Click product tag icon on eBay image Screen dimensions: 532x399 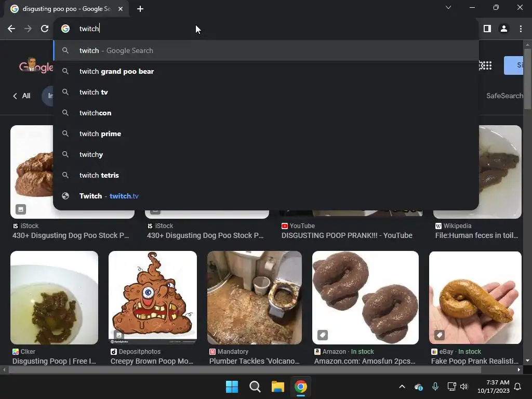coord(440,335)
